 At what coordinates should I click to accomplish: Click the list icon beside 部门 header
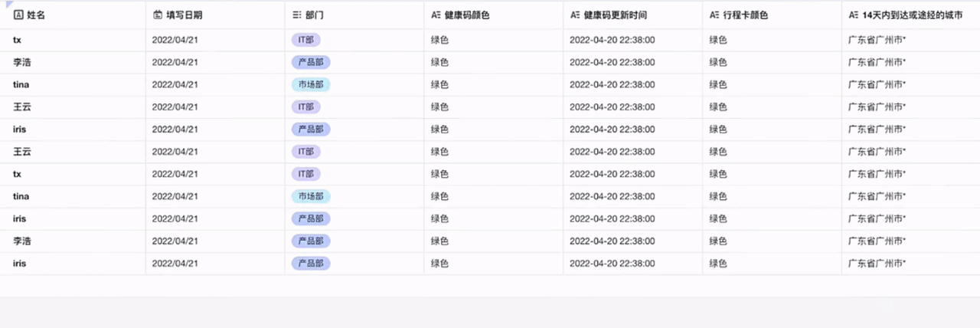pyautogui.click(x=297, y=15)
